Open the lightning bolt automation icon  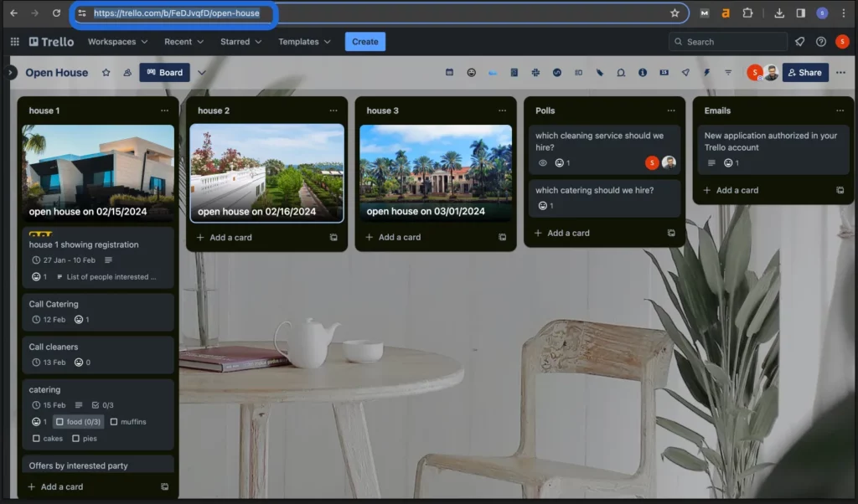tap(706, 72)
